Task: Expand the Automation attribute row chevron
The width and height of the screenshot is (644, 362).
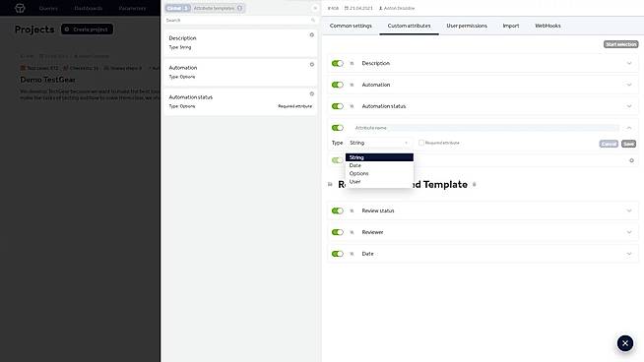Action: [629, 85]
